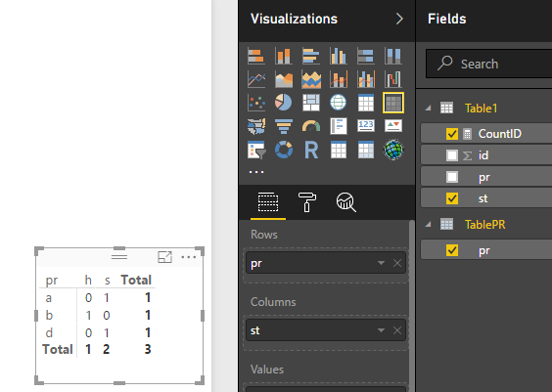The image size is (552, 392).
Task: Select the gauge visualization
Action: click(311, 126)
